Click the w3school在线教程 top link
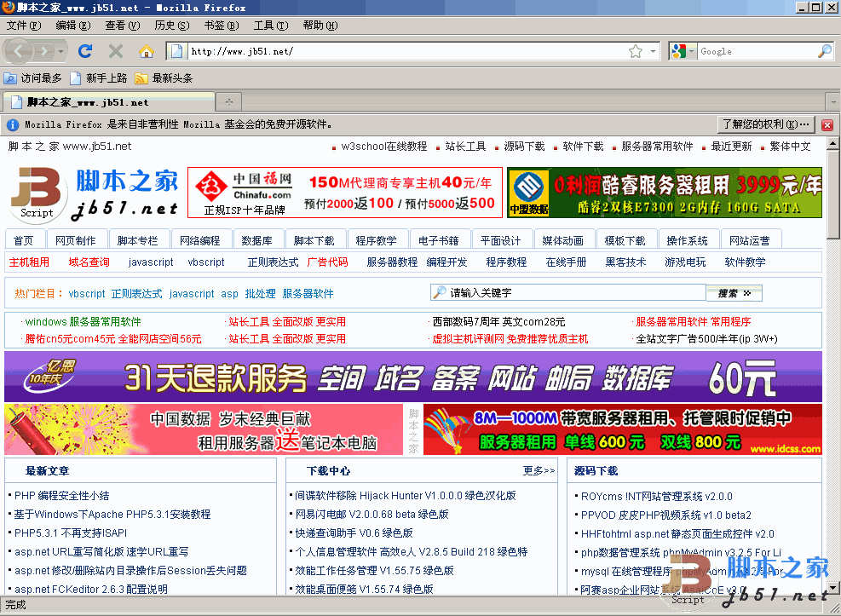Screen dimensions: 841x616 [x=384, y=147]
